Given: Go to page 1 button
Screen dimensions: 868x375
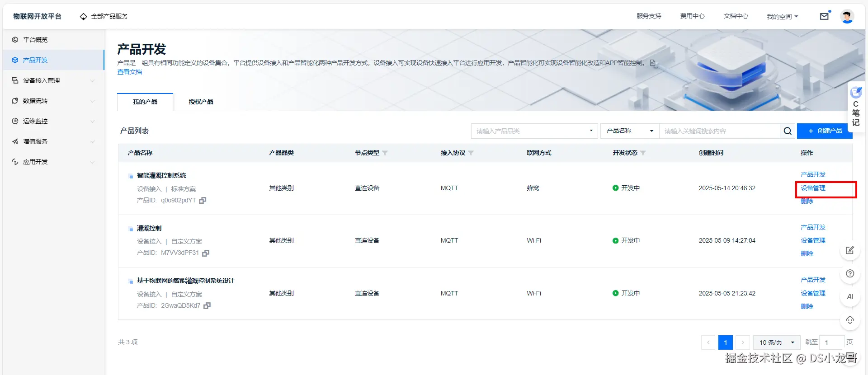Looking at the screenshot, I should click(x=726, y=342).
